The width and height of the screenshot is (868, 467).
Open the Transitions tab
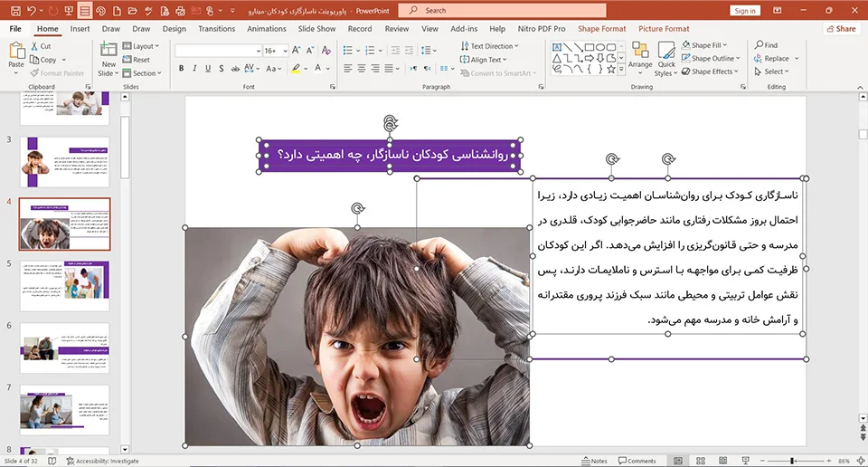coord(216,29)
